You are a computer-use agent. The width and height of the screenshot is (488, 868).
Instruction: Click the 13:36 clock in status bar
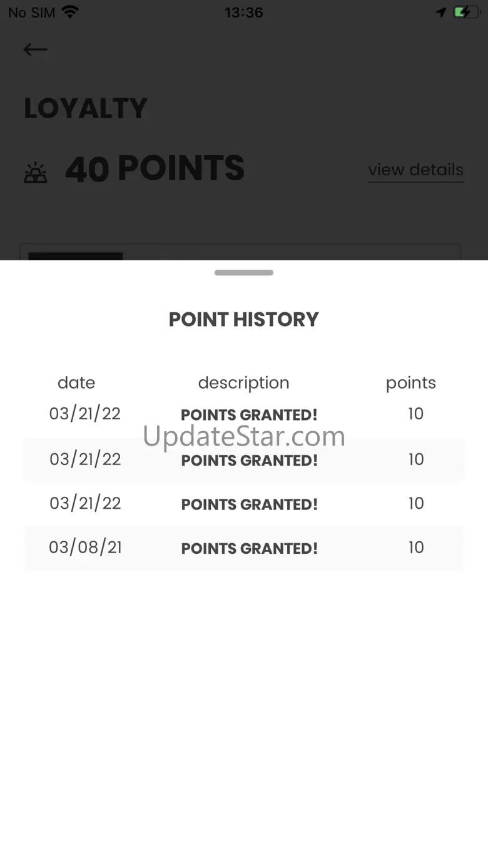244,12
